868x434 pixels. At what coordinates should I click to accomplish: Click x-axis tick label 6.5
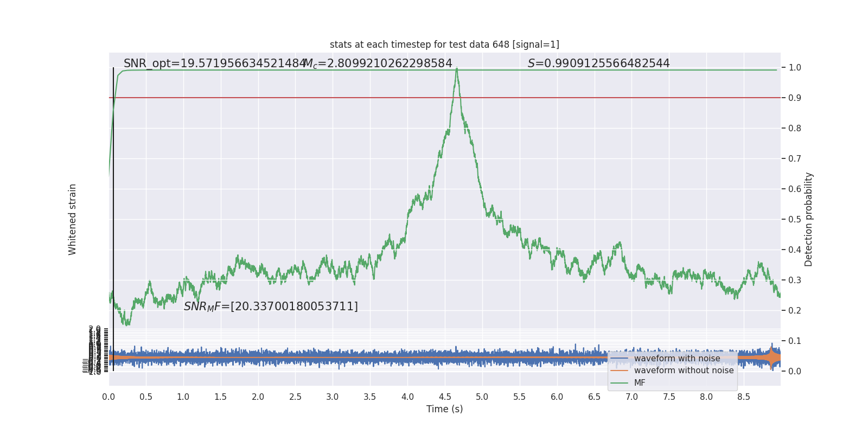point(594,397)
